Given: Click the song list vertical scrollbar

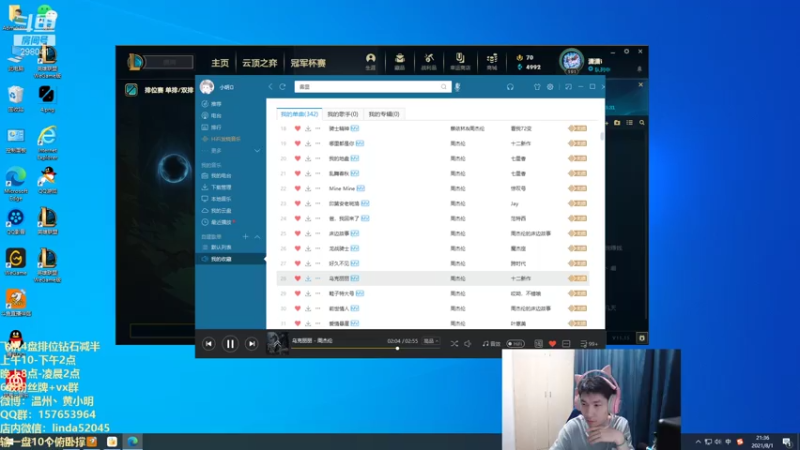Looking at the screenshot, I should click(602, 137).
